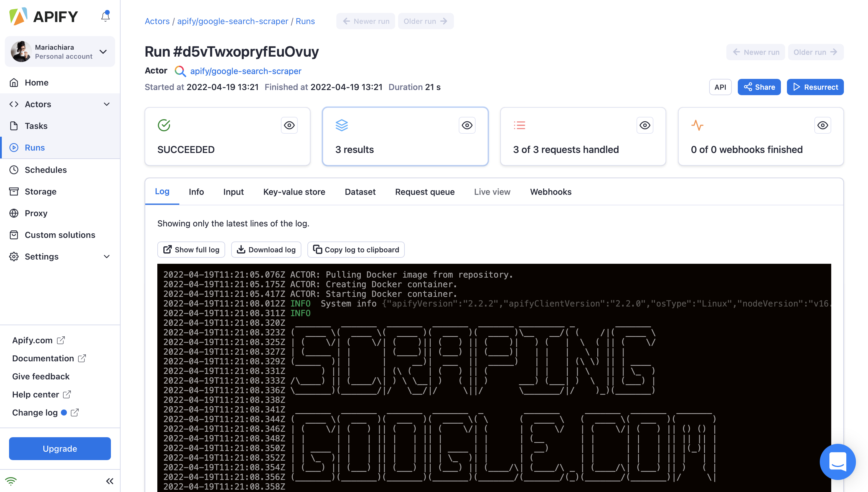868x492 pixels.
Task: Open Actors section in sidebar
Action: click(60, 104)
